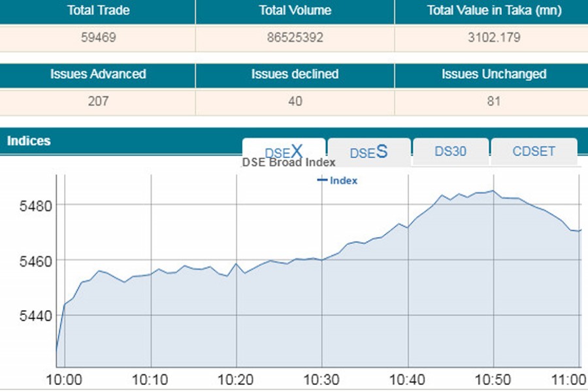Open the DSES index tab
Image resolution: width=588 pixels, height=392 pixels.
pos(368,152)
